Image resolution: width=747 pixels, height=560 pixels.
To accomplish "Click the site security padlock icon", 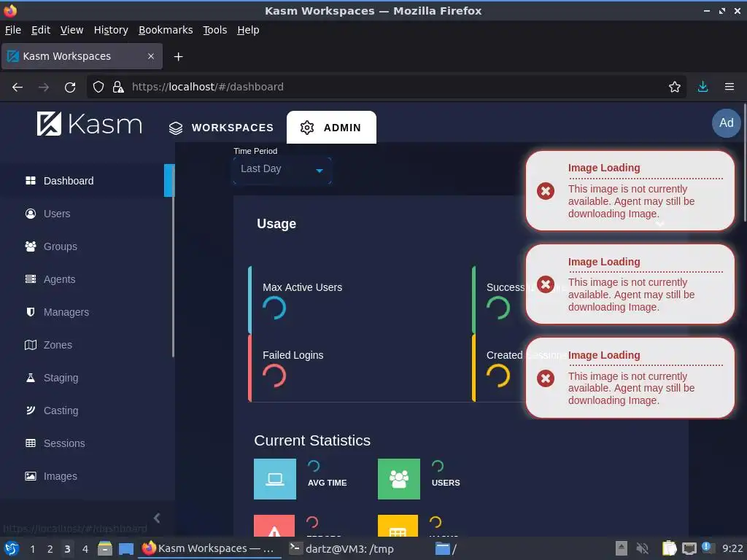I will [x=118, y=87].
